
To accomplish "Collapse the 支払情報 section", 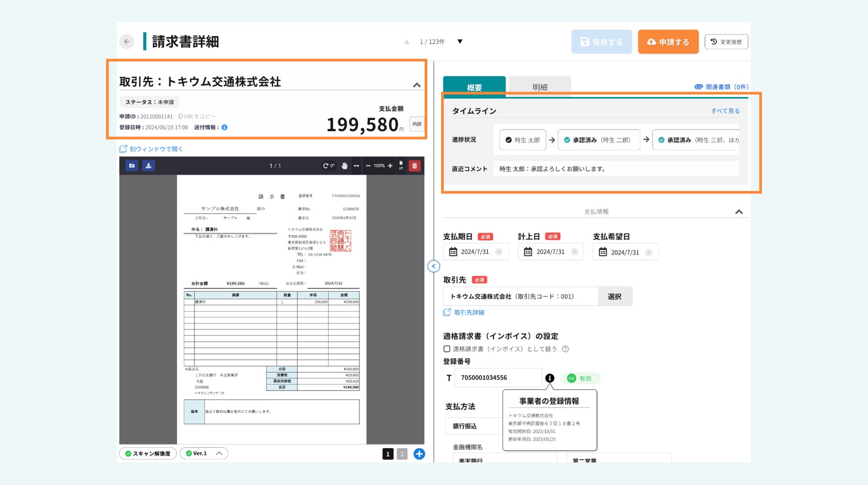I will 739,212.
